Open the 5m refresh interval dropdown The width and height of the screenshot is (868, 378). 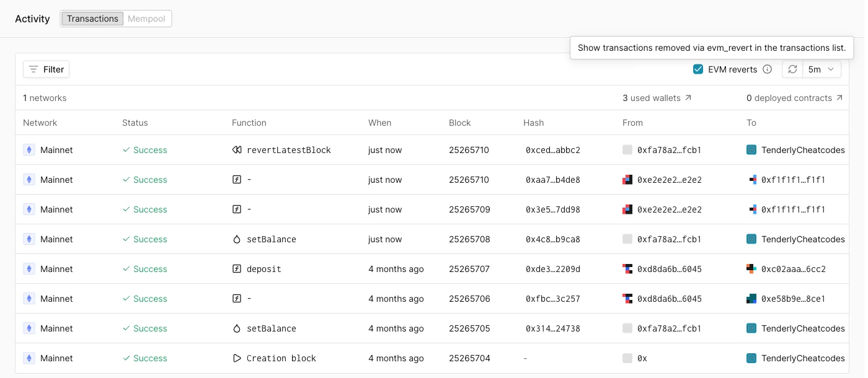(821, 69)
